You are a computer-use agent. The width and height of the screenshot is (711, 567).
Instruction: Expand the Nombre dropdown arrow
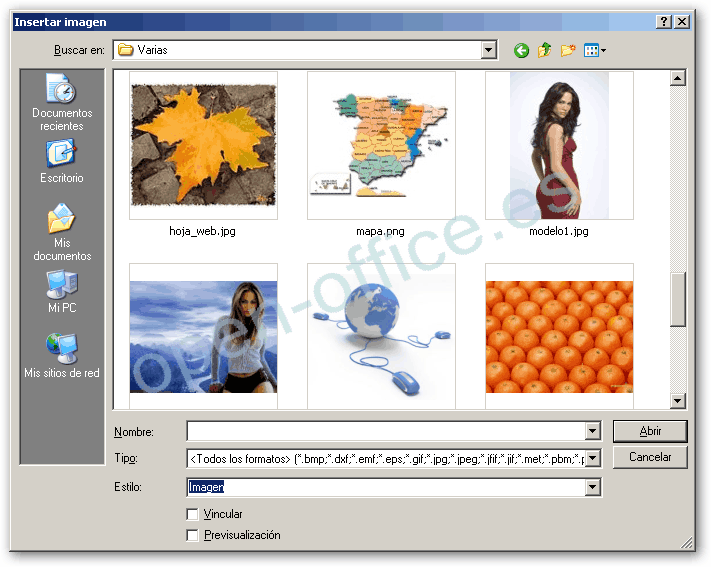coord(592,431)
